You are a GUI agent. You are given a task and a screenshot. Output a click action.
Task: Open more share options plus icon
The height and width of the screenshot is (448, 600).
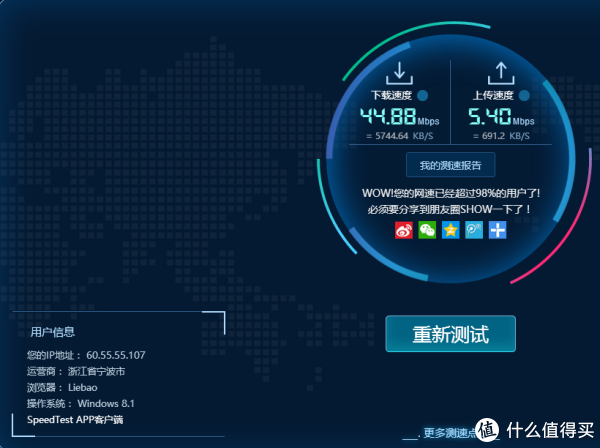(497, 230)
